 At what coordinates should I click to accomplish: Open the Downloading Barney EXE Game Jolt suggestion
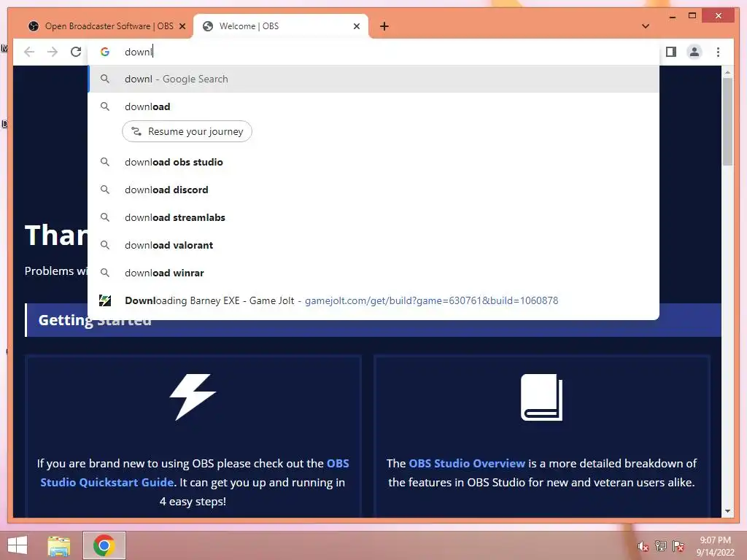coord(373,300)
